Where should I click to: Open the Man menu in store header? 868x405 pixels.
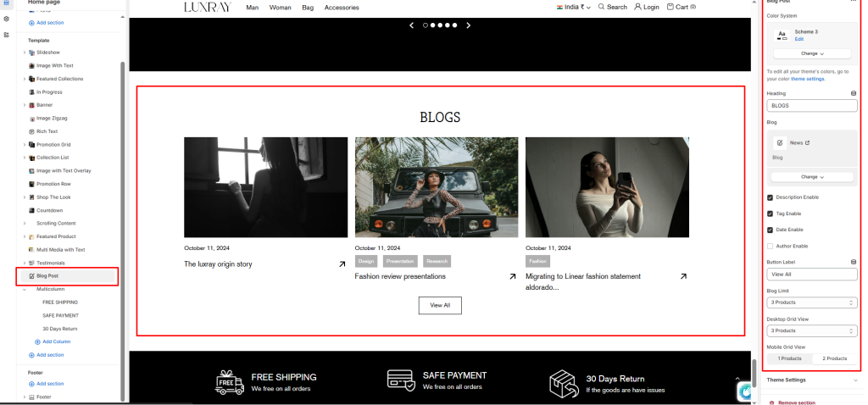(253, 8)
